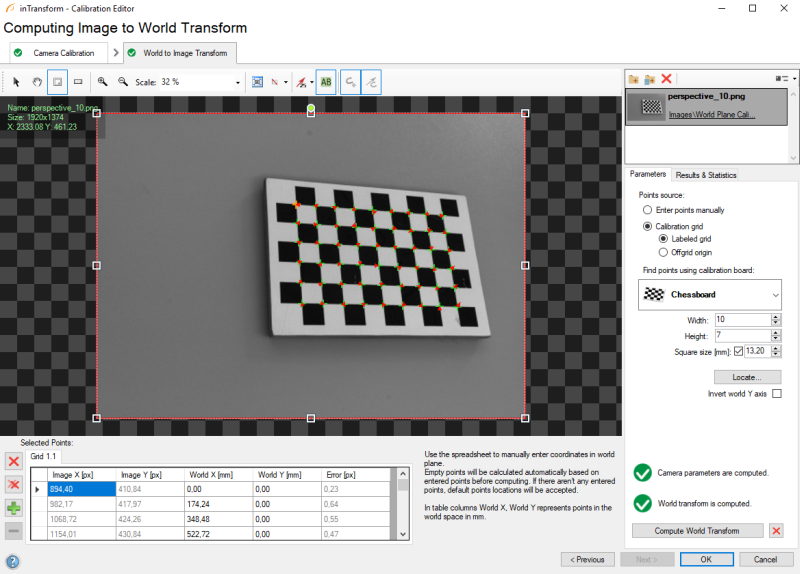Click the green plus add point button
Screen dimensions: 800x574
pos(14,507)
